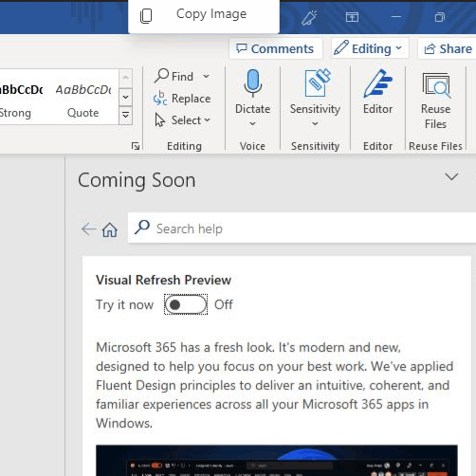This screenshot has width=476, height=476.
Task: Open the Find dropdown arrow
Action: [x=207, y=76]
